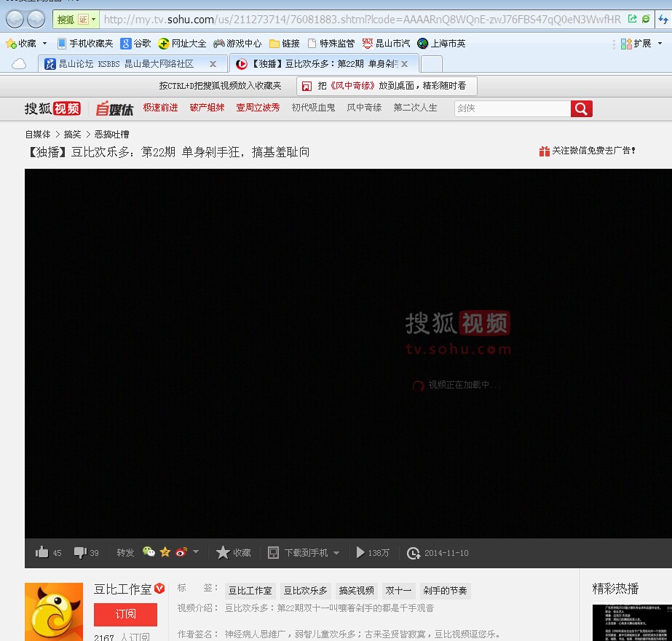The width and height of the screenshot is (672, 641).
Task: Close the 豆比欢乐多 video tab
Action: point(404,64)
